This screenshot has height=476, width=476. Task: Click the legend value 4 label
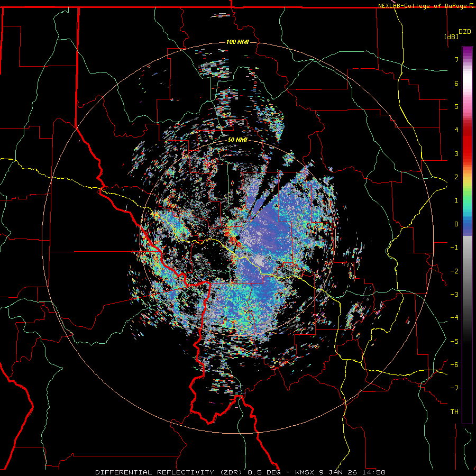click(456, 130)
